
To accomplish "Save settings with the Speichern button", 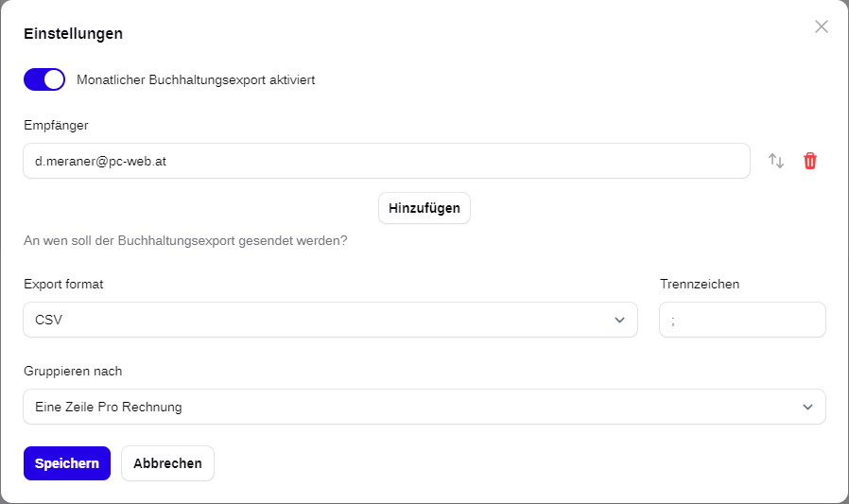I will (x=67, y=463).
